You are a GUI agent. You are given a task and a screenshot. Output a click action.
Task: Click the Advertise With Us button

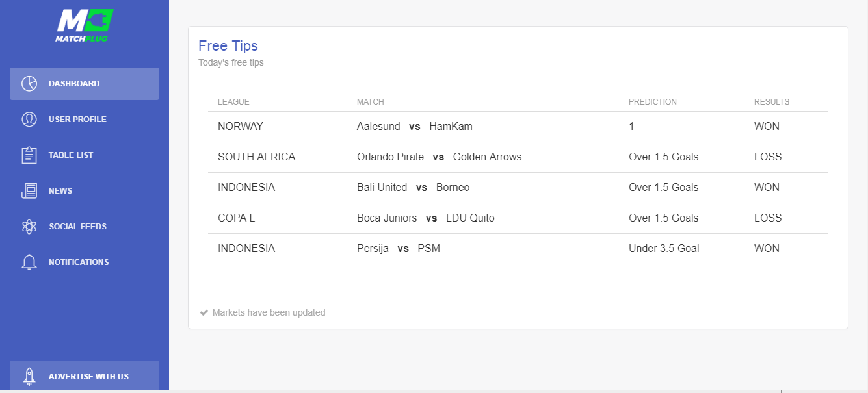pos(85,375)
